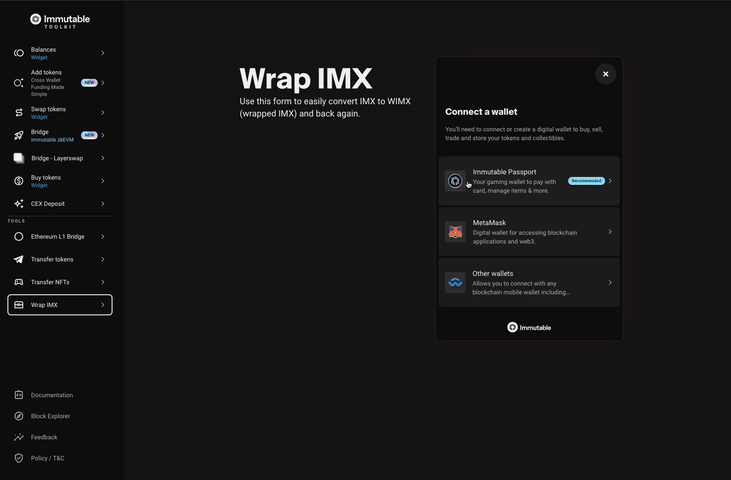Image resolution: width=731 pixels, height=480 pixels.
Task: Expand the Buy tokens chevron
Action: click(103, 181)
